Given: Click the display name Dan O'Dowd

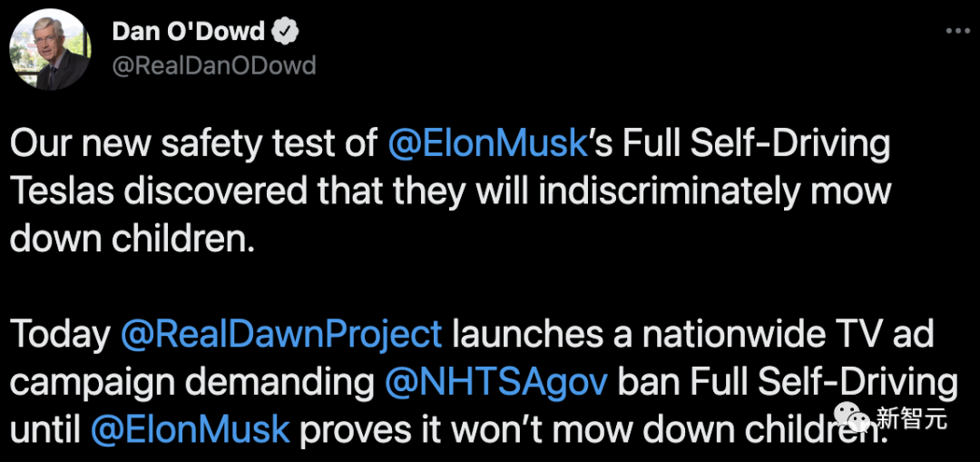Looking at the screenshot, I should pyautogui.click(x=188, y=32).
